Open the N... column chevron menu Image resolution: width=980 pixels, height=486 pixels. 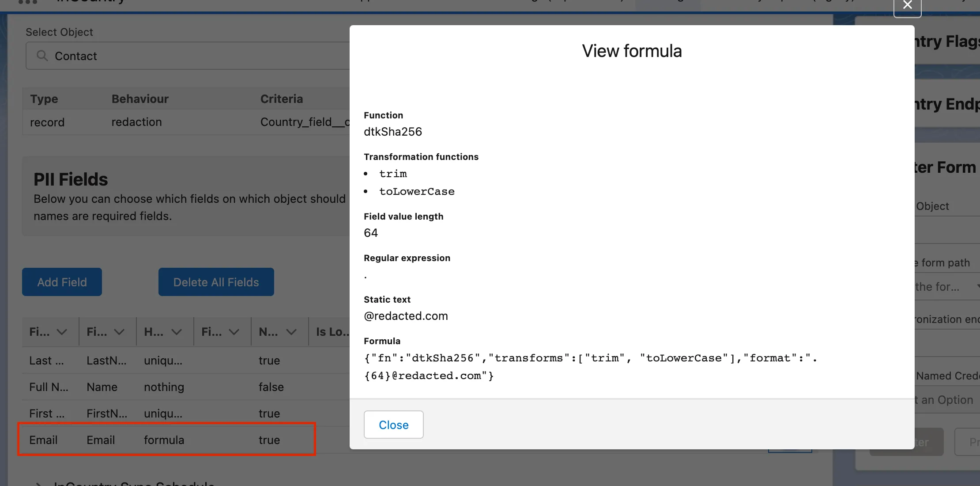click(x=291, y=332)
